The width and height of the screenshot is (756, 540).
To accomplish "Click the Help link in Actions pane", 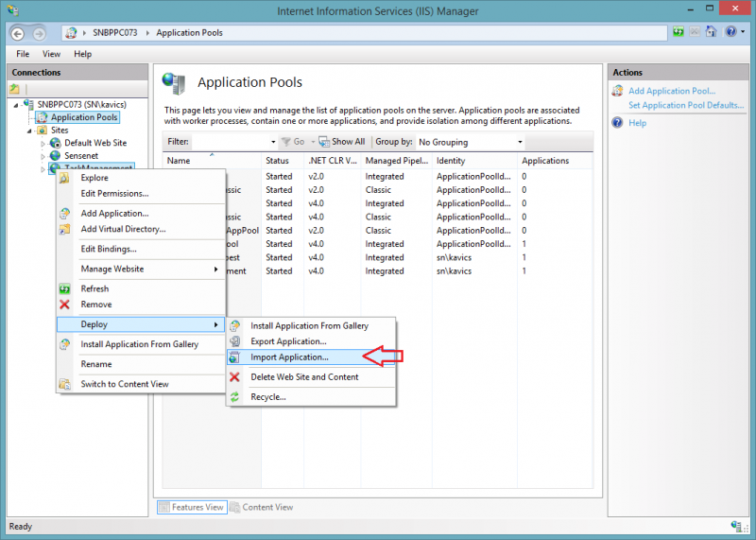I will 637,123.
